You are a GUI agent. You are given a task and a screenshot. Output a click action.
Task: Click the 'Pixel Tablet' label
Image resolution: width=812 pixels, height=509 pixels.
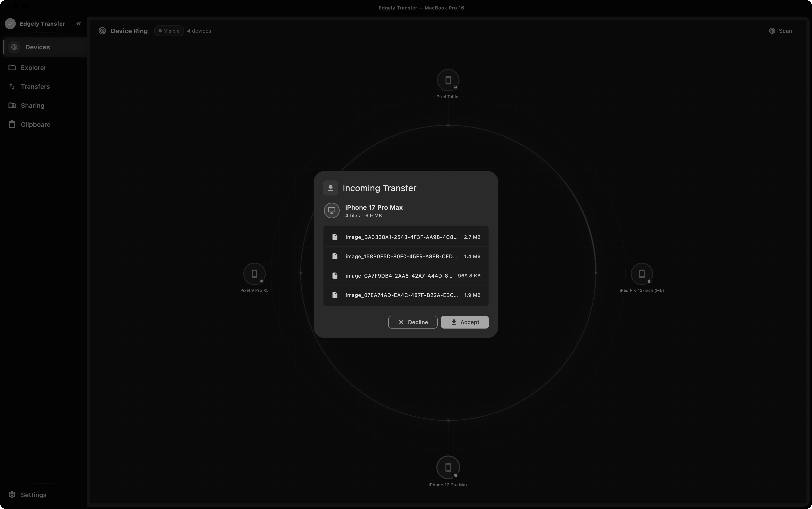tap(448, 97)
